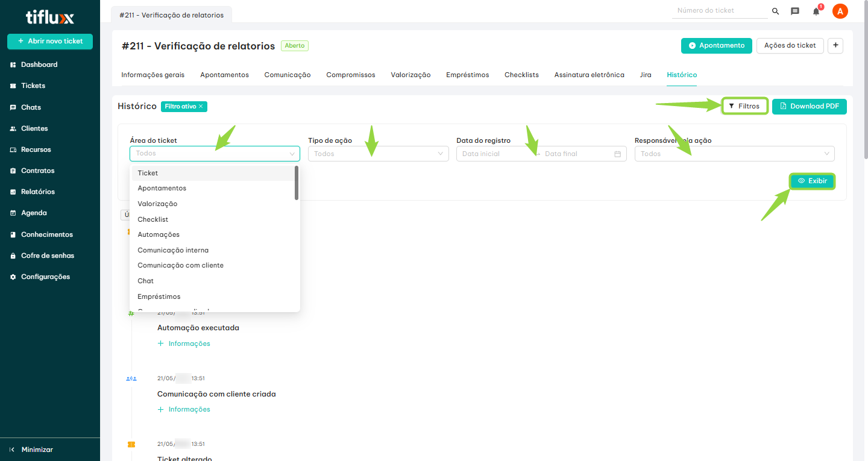Expand Informações under Automação executada

(184, 343)
